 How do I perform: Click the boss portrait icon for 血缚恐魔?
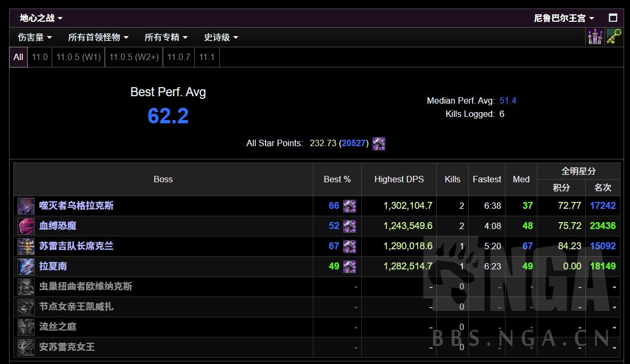(x=26, y=226)
